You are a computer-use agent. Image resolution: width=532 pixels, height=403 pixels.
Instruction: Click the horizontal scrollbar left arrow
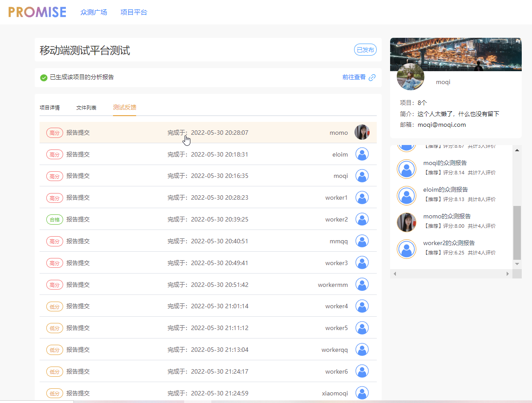[395, 274]
